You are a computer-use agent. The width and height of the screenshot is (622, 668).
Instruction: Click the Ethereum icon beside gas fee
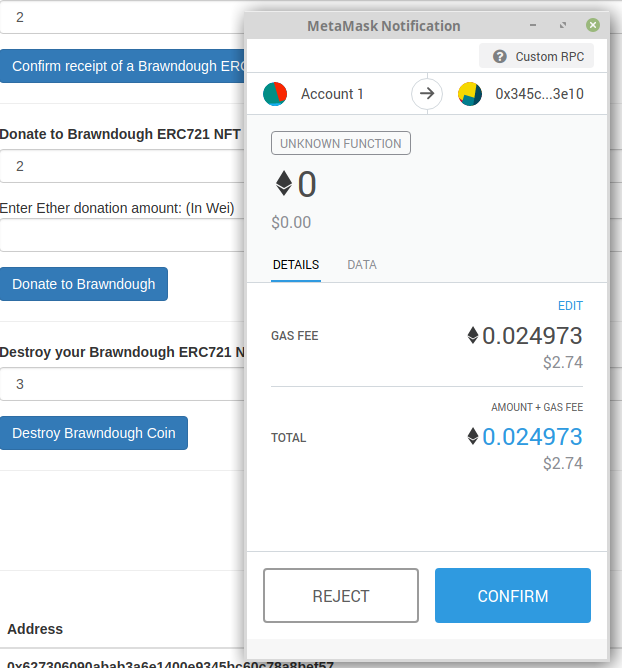(473, 335)
